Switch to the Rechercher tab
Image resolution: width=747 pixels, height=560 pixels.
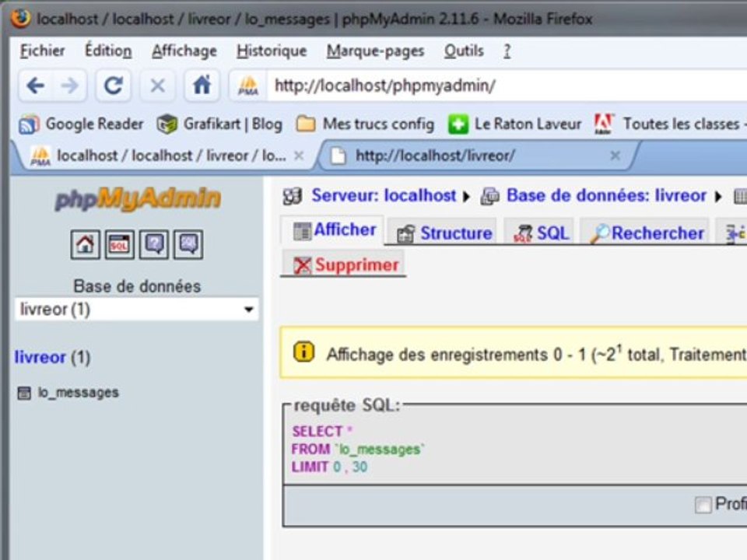(646, 233)
